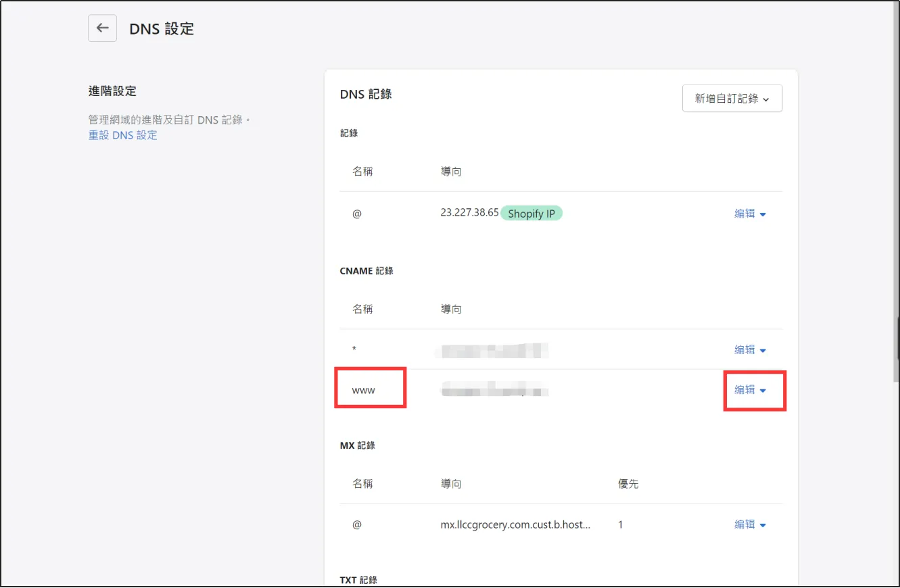This screenshot has width=900, height=588.
Task: Click the @ name in MX 記錄
Action: tap(357, 524)
